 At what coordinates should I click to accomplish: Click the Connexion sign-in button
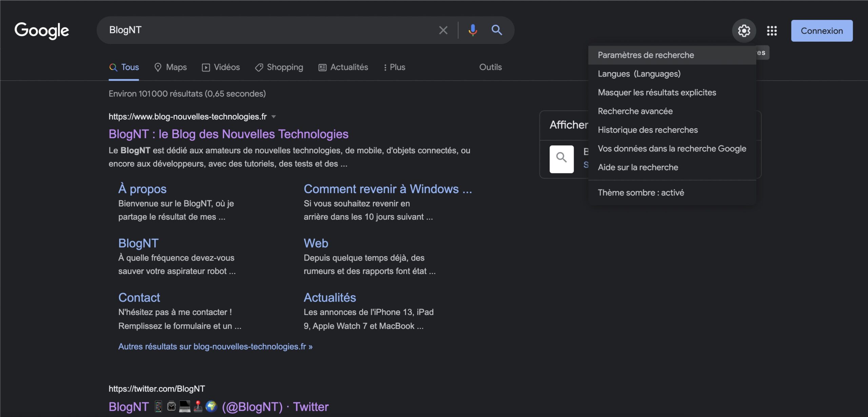[x=822, y=31]
